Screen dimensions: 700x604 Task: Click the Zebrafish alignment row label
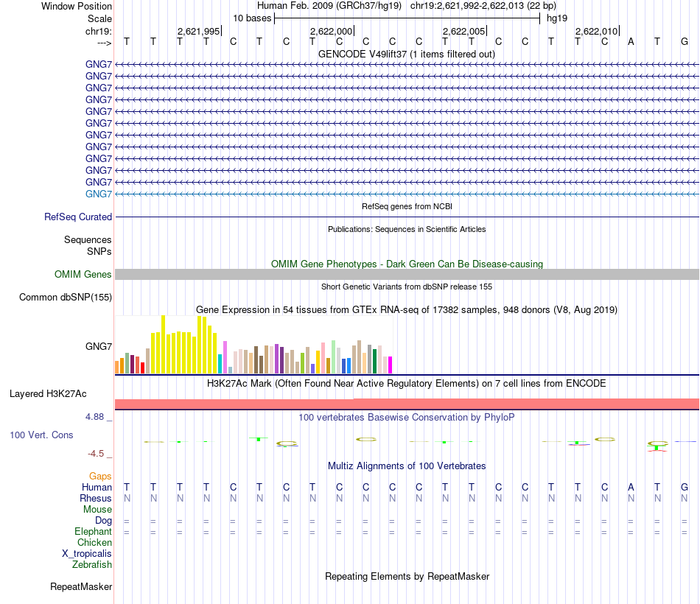(92, 564)
